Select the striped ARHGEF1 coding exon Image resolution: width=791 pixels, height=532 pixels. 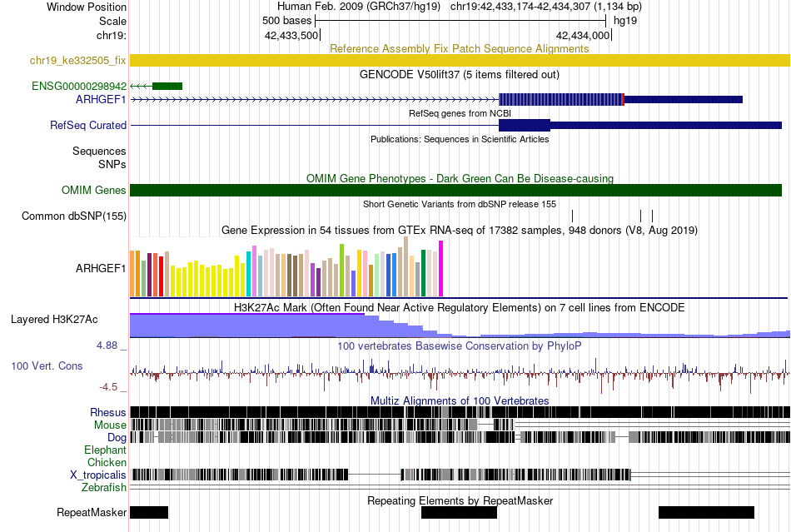[561, 99]
